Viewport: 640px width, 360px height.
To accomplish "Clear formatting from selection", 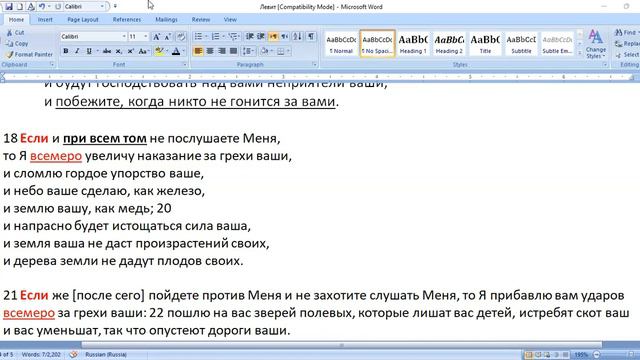I will click(181, 37).
